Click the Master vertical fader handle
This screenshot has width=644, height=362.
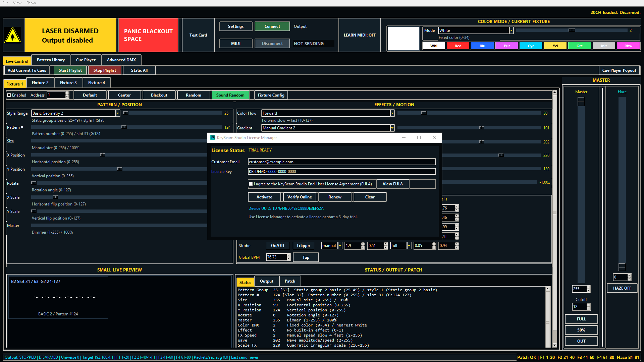581,101
